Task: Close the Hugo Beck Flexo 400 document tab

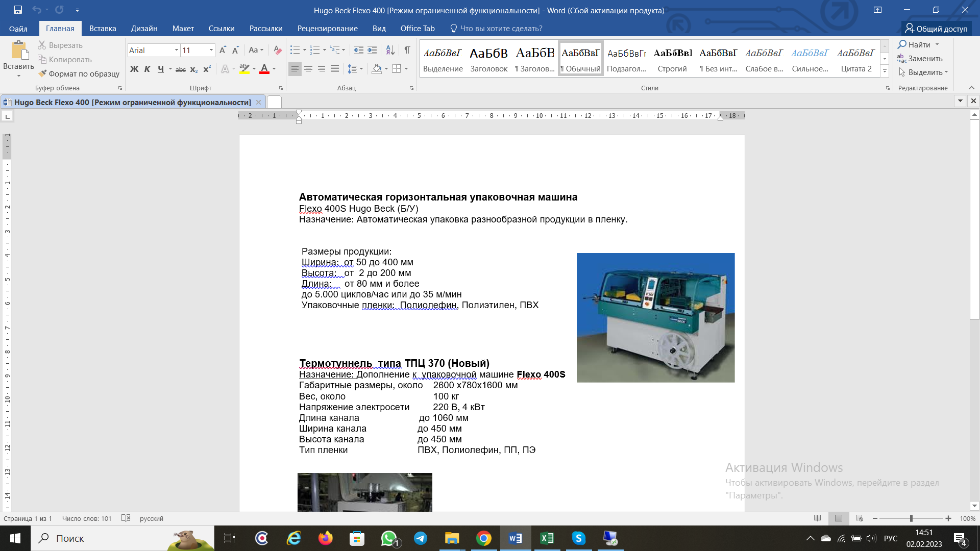Action: pyautogui.click(x=258, y=103)
